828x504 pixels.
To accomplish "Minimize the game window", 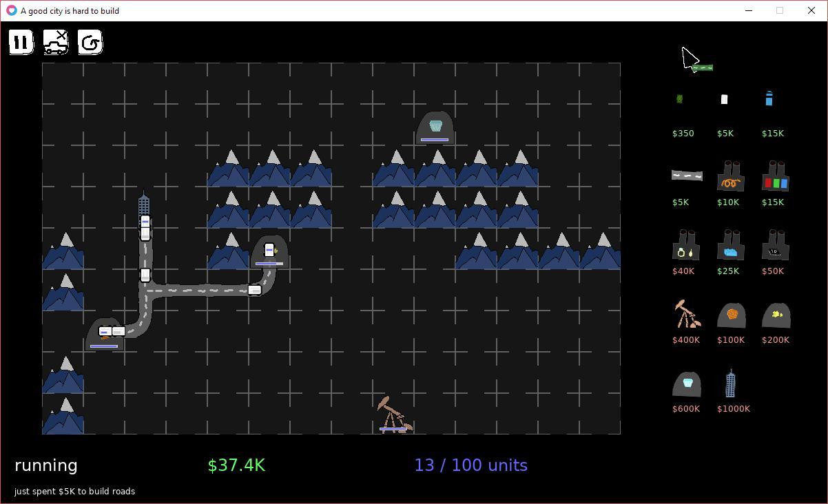I will [749, 10].
